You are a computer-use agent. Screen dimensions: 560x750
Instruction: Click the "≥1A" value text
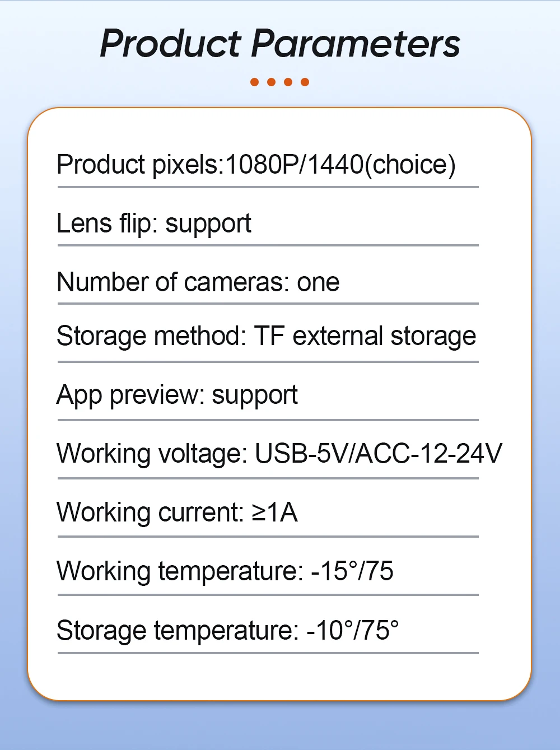click(x=274, y=513)
